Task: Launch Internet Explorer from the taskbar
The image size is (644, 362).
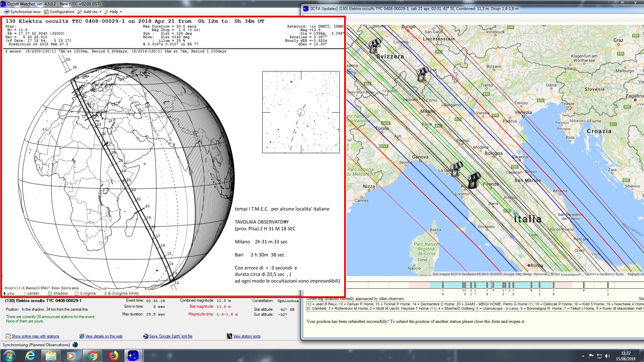Action: [x=30, y=356]
